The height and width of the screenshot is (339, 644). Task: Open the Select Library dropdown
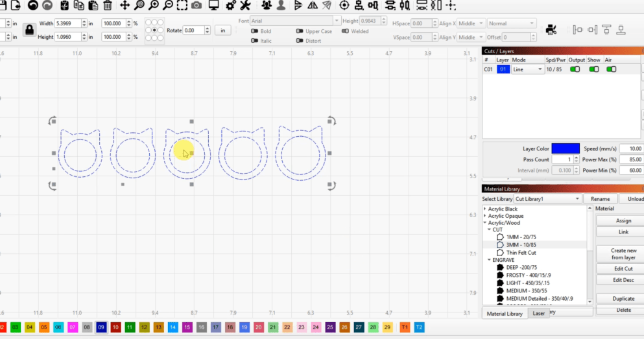click(x=548, y=199)
